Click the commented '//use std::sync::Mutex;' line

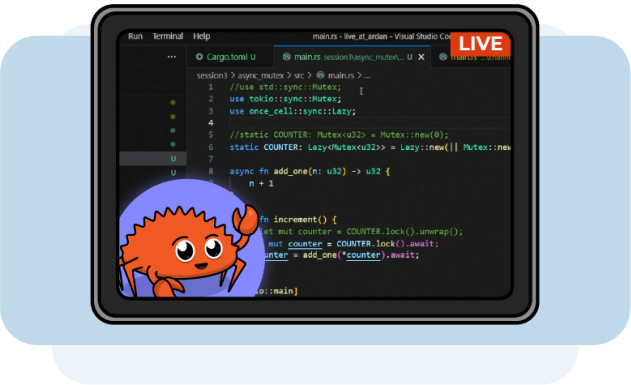285,87
